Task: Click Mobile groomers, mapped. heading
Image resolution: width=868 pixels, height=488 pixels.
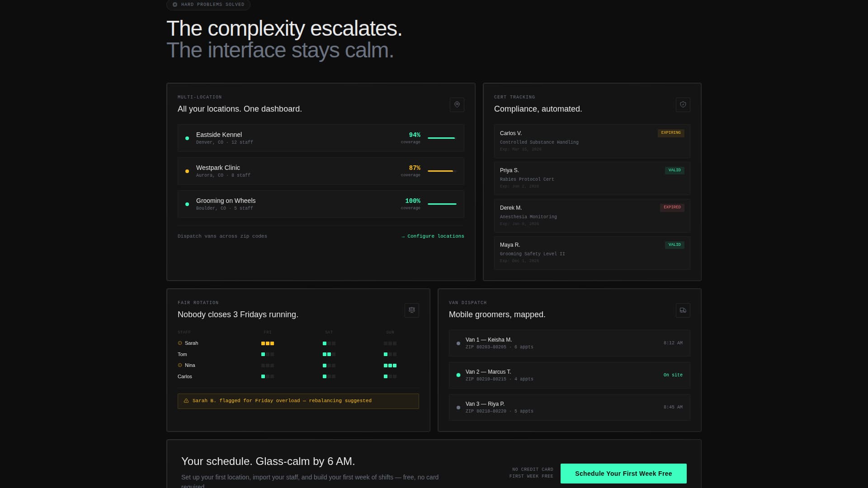Action: click(497, 314)
